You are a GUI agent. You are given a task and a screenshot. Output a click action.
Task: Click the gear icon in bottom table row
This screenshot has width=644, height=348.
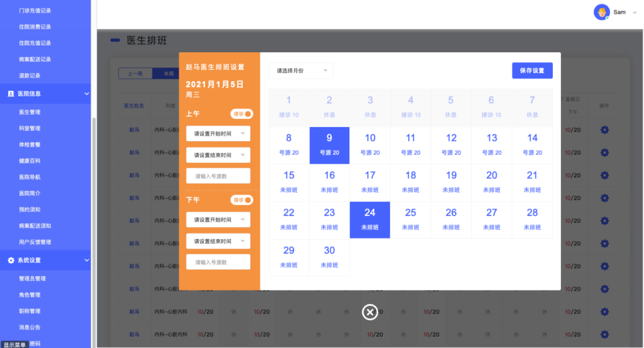[x=604, y=334]
